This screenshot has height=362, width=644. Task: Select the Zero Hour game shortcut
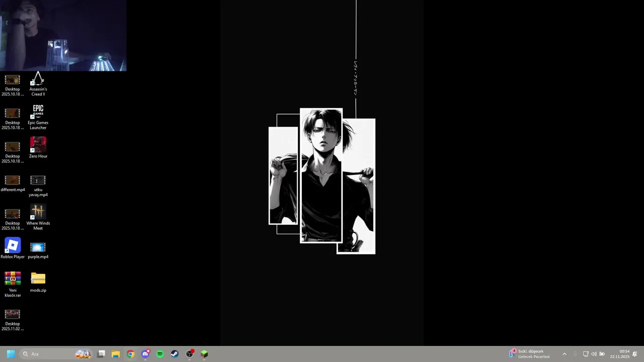38,148
